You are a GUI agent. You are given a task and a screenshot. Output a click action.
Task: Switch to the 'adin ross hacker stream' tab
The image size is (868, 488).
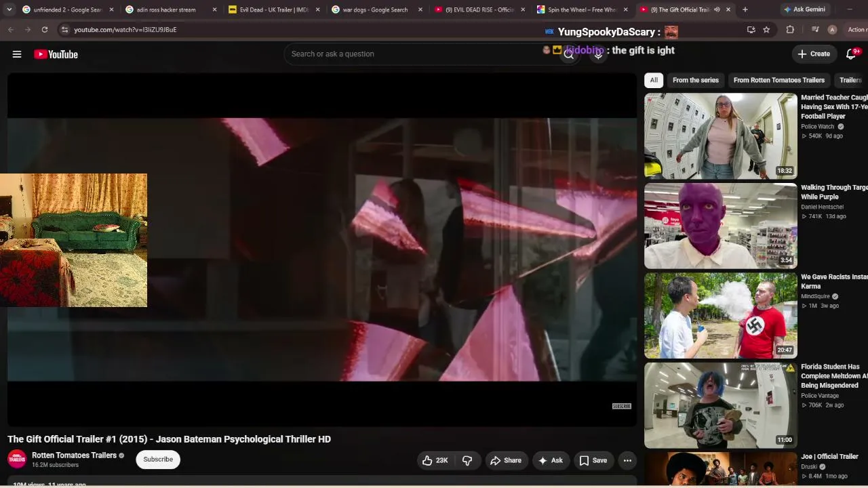click(x=170, y=9)
